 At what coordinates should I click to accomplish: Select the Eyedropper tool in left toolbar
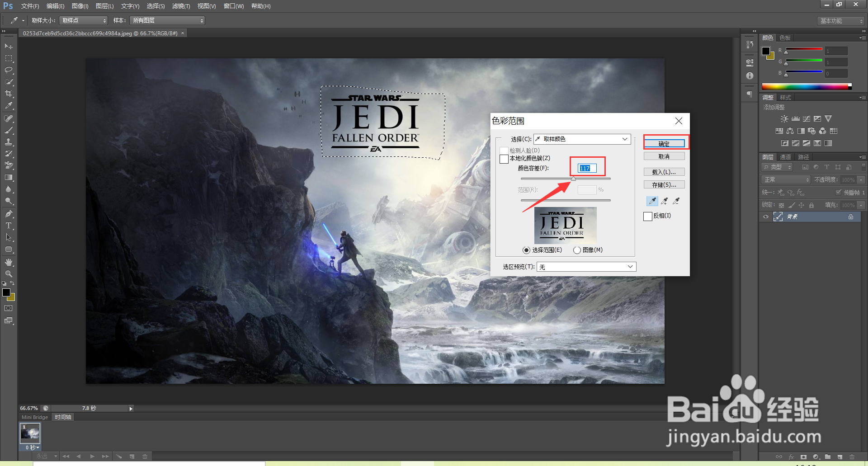pyautogui.click(x=9, y=105)
